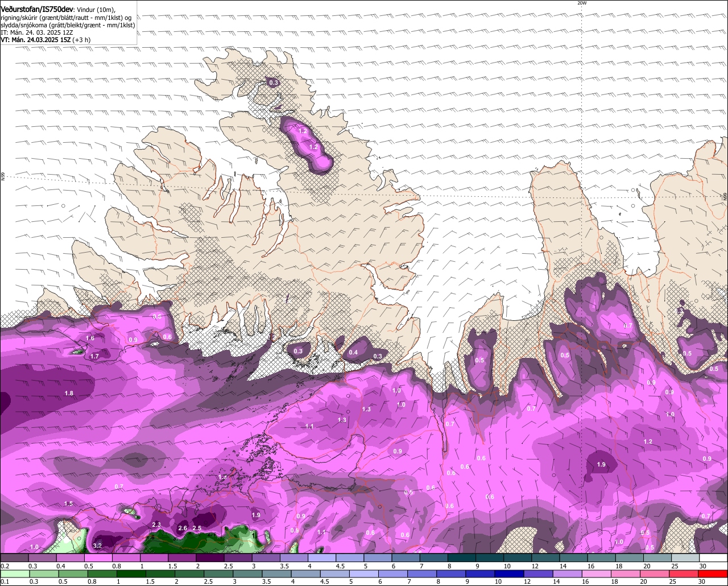Click the VT: Mán. 24.03.2025 15Z (+3 h) line

45,40
